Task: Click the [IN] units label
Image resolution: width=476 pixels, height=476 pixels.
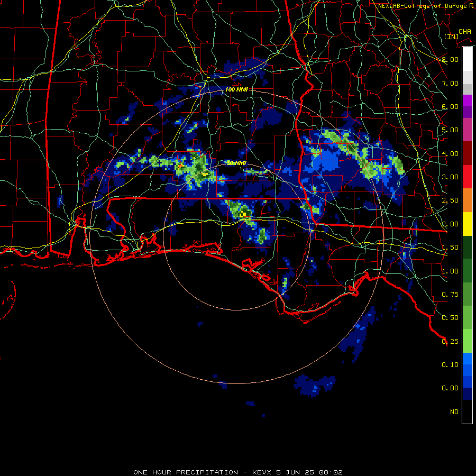Action: point(451,36)
